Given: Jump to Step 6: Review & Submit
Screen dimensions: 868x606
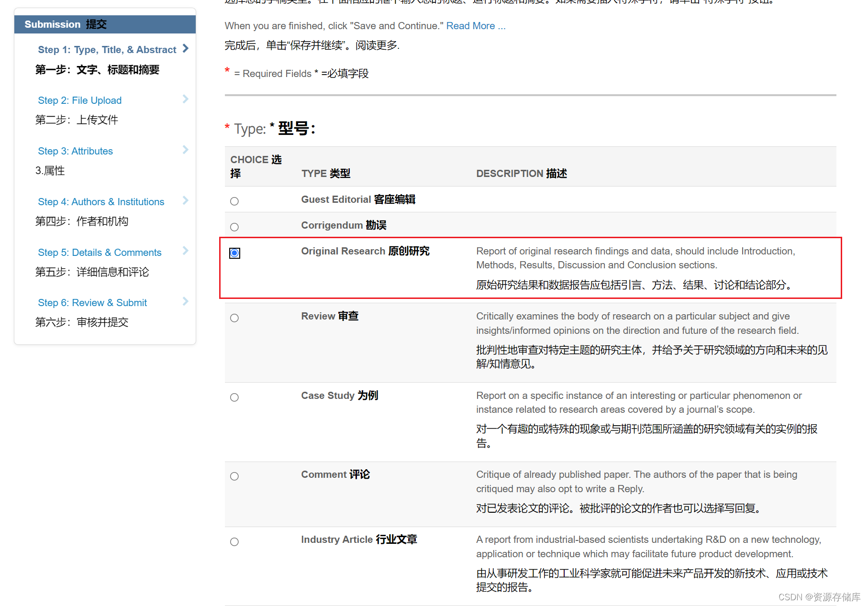Looking at the screenshot, I should pos(92,302).
